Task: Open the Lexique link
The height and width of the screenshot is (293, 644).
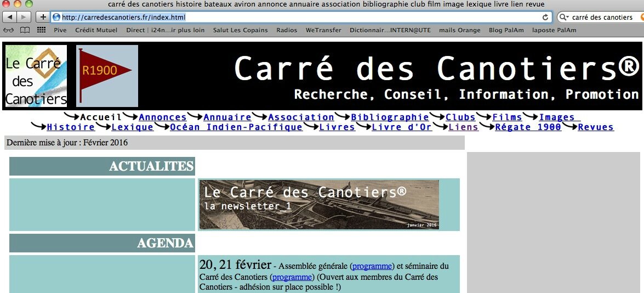Action: coord(132,127)
